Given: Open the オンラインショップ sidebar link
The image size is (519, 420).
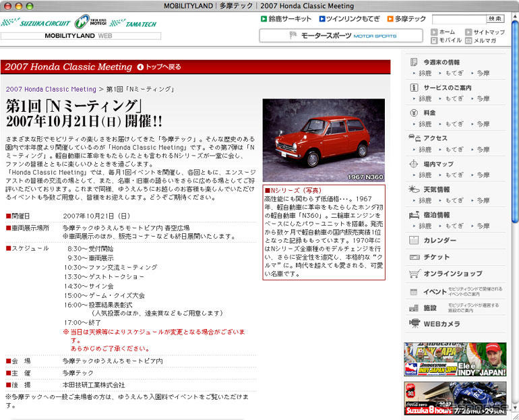Looking at the screenshot, I should click(x=453, y=274).
